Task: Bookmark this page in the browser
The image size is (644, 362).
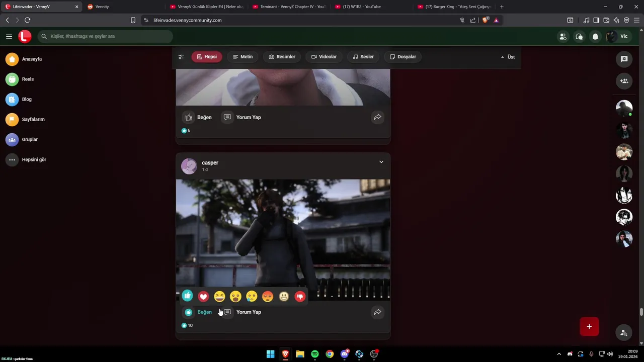Action: (133, 20)
